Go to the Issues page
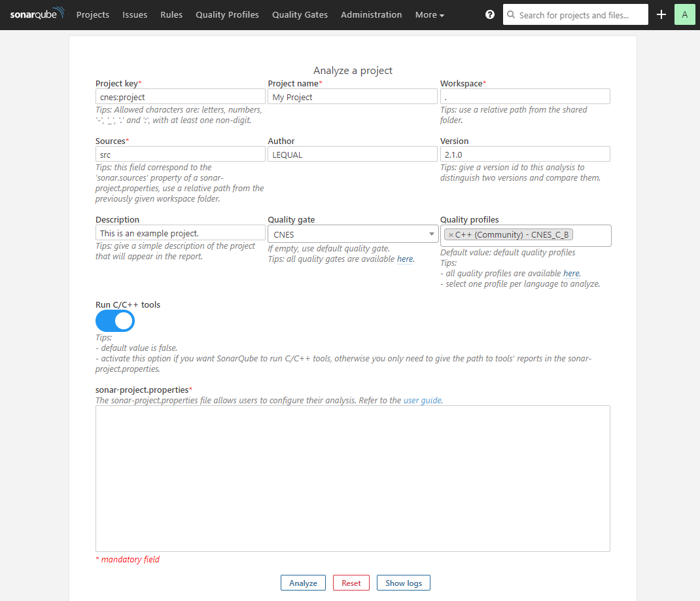The height and width of the screenshot is (601, 700). pos(135,15)
